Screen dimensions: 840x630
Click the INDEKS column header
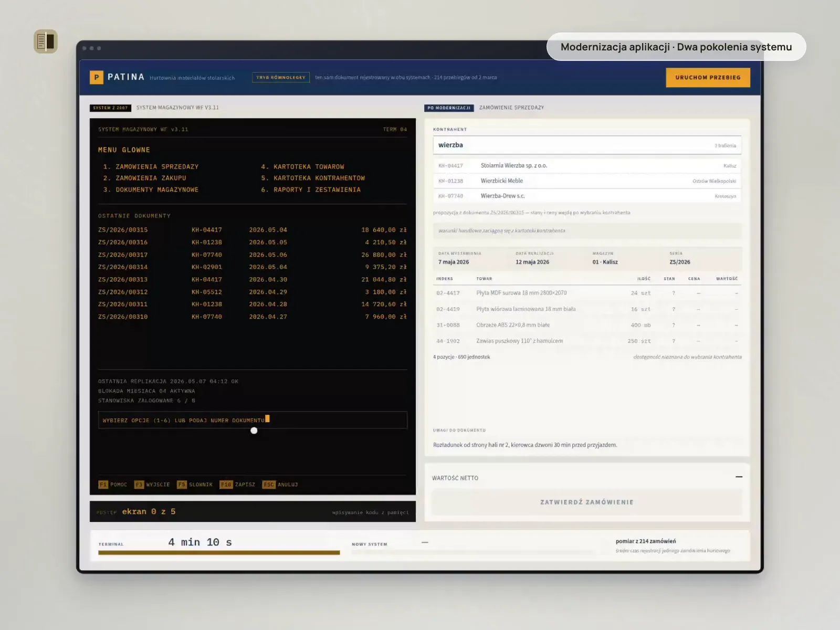coord(445,279)
